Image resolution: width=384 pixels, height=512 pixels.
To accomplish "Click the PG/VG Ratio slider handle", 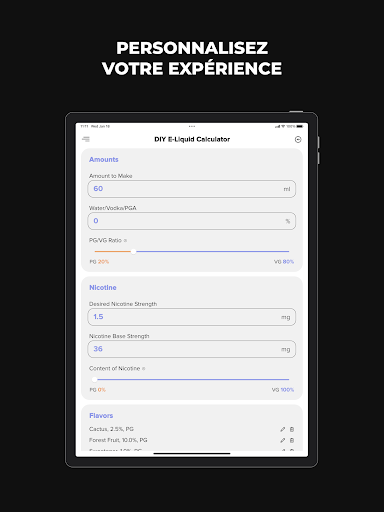I will 133,251.
